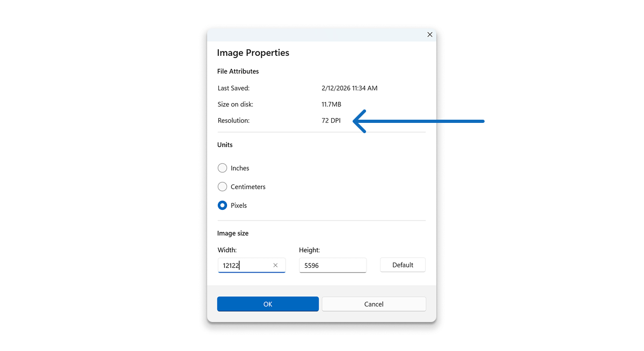This screenshot has width=644, height=351.
Task: Restore original size using the Default button
Action: tap(402, 265)
